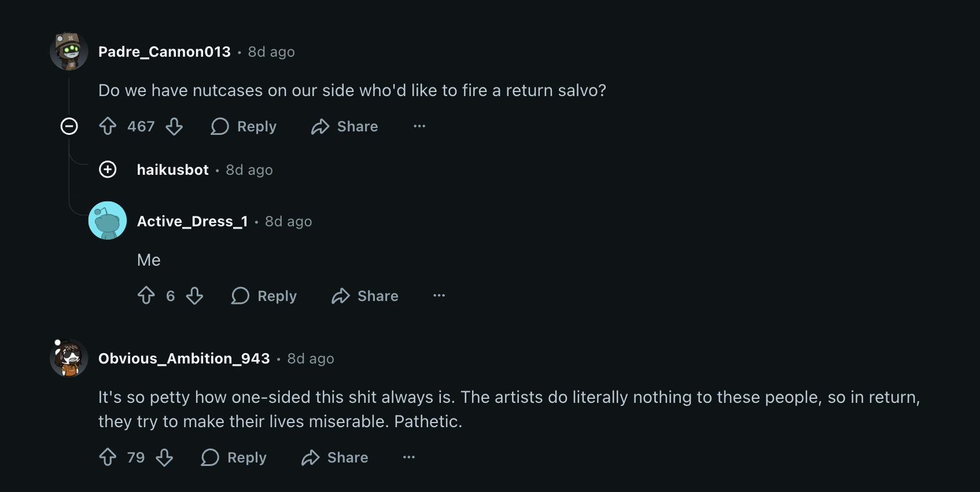Downvote the comment with 467 votes
Screen dimensions: 980x492
tap(174, 126)
